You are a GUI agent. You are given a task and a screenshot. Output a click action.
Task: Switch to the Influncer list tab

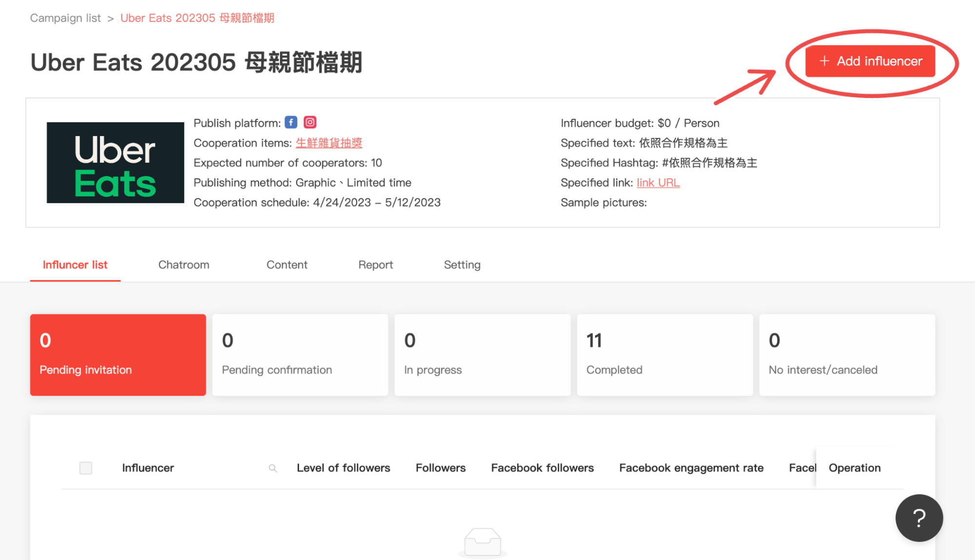(x=75, y=265)
